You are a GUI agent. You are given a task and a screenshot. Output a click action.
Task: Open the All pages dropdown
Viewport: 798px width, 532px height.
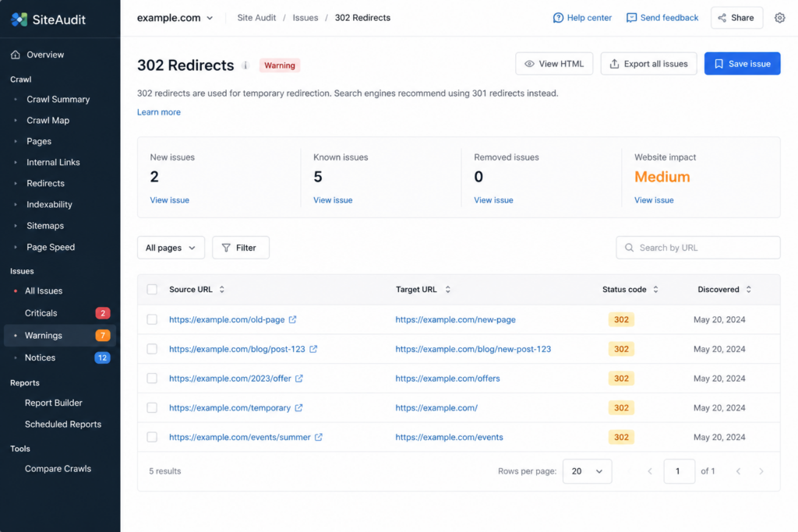click(171, 248)
